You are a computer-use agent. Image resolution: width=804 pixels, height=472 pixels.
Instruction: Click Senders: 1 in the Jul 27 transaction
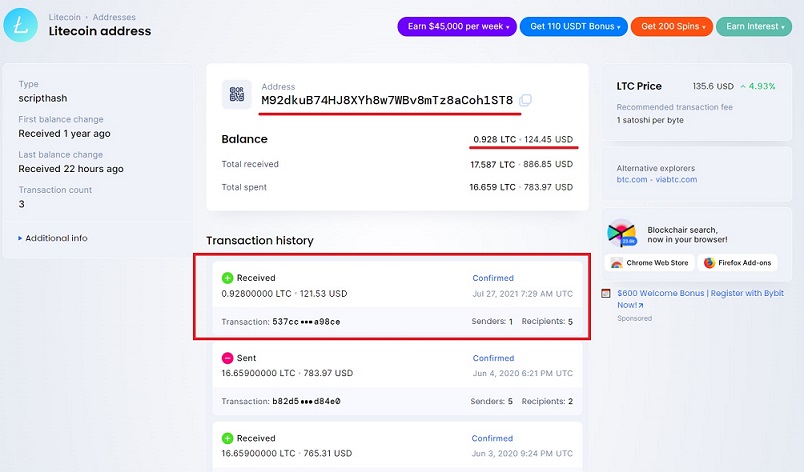click(x=492, y=321)
